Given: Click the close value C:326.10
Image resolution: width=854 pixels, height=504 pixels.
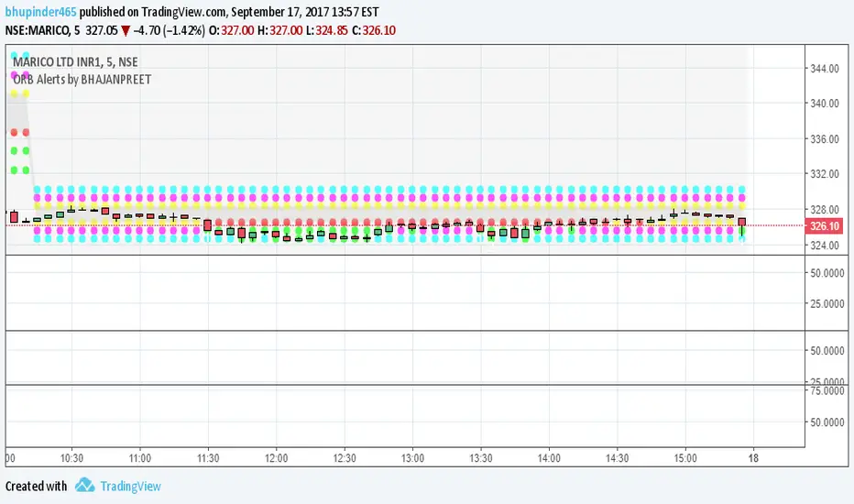Looking at the screenshot, I should [x=374, y=30].
